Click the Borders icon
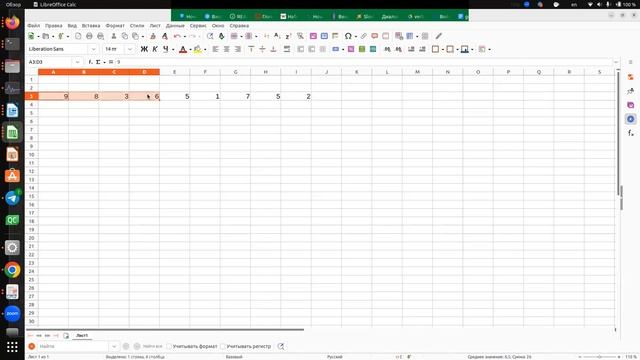The image size is (640, 360). coord(436,49)
